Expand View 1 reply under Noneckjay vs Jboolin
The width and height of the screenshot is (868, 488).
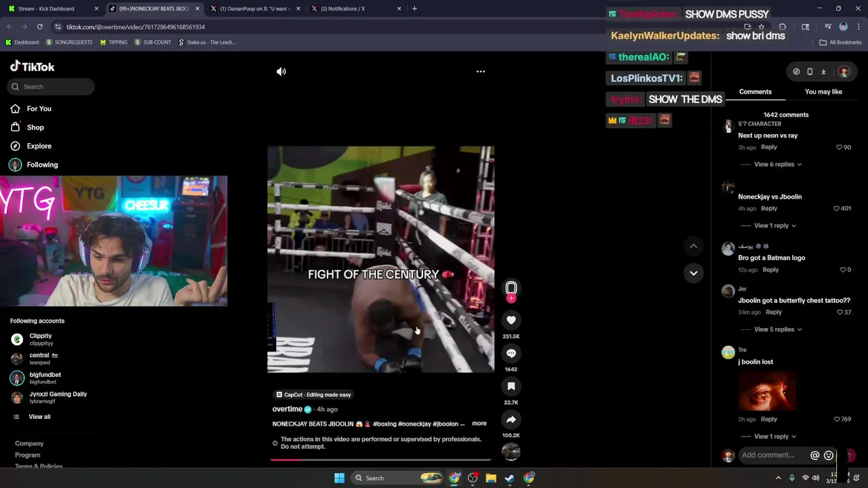[x=775, y=225]
